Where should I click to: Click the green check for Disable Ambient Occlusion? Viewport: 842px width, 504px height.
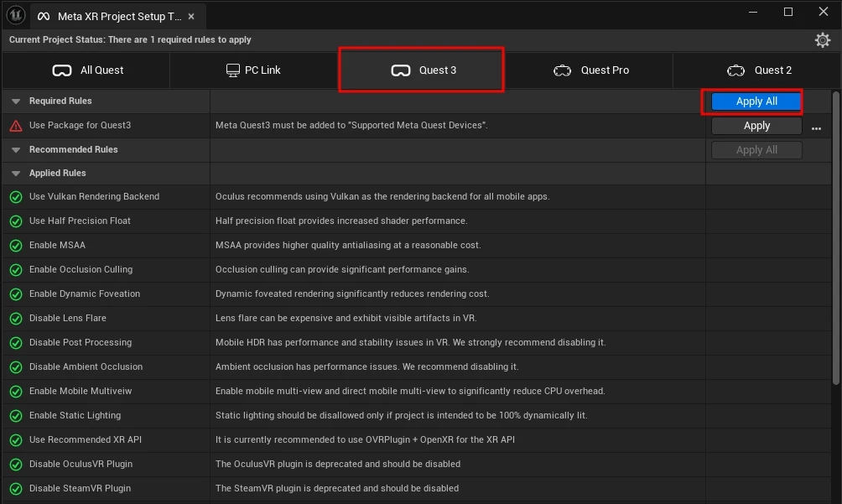[x=16, y=367]
